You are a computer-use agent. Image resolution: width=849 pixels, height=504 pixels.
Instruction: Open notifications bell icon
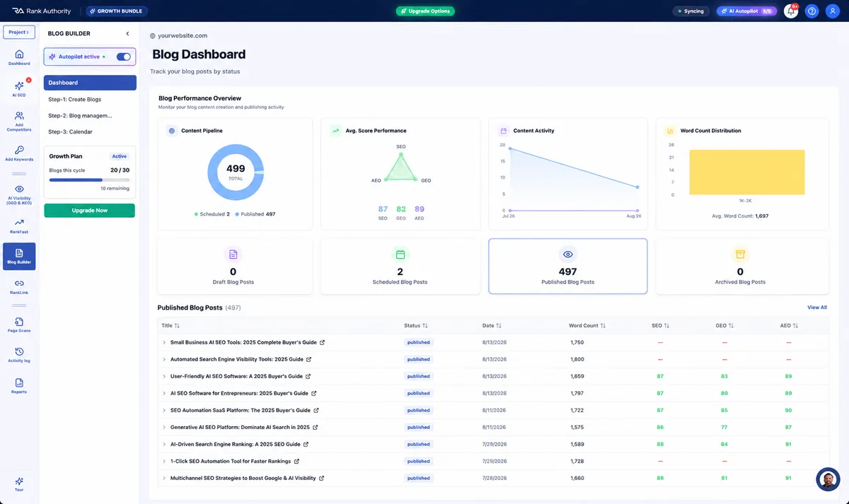[791, 11]
